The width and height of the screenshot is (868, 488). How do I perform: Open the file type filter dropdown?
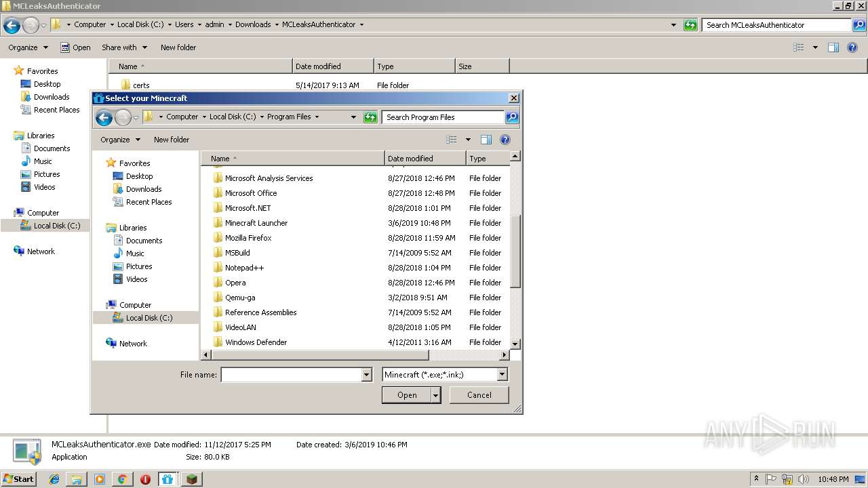502,375
